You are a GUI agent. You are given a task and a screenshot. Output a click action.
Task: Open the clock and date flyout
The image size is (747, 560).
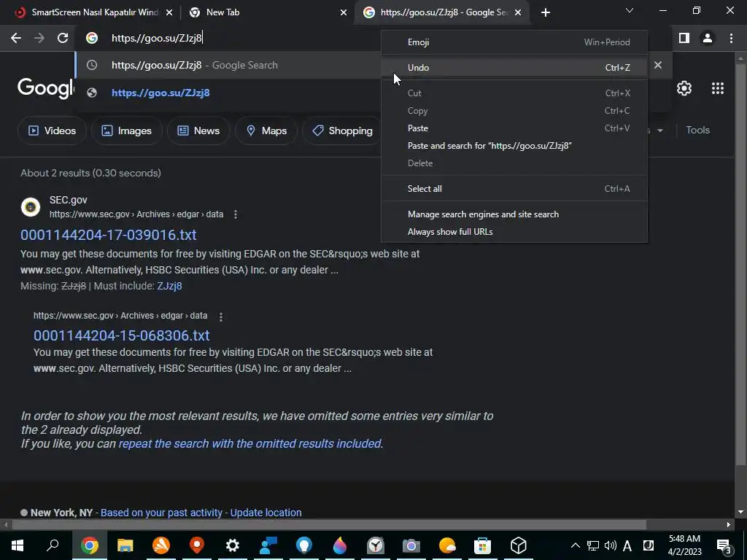[x=684, y=545]
